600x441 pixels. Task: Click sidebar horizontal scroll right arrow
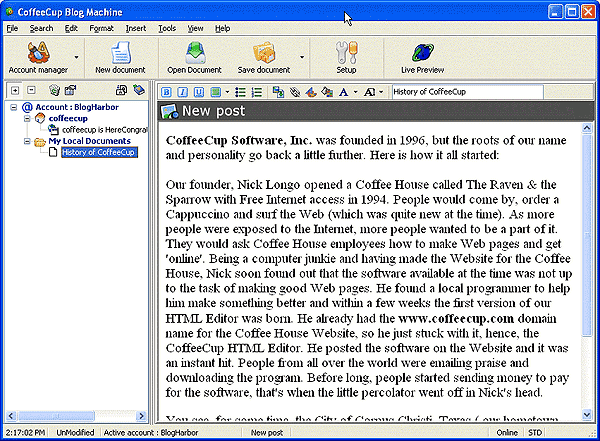[141, 416]
